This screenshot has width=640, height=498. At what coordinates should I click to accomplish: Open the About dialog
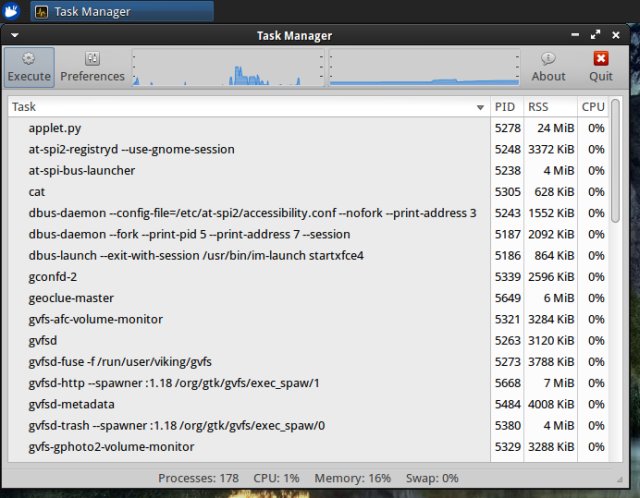548,67
